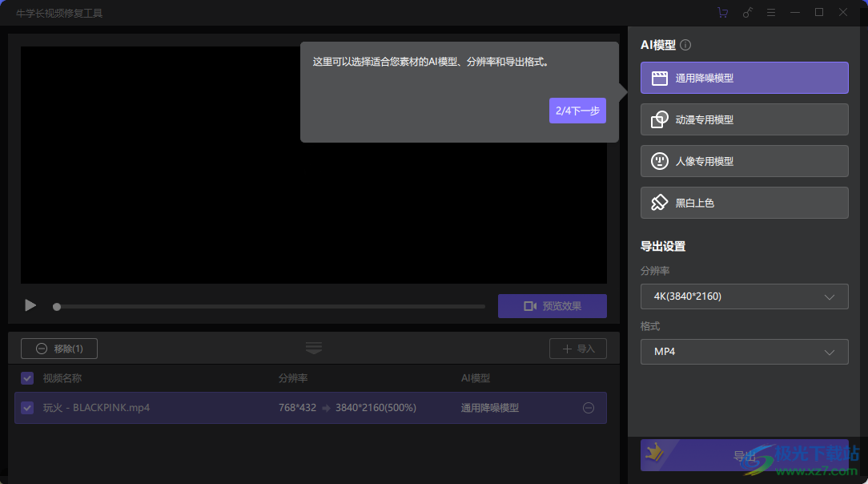Open the AI模型 info tooltip icon
This screenshot has width=868, height=484.
click(685, 45)
